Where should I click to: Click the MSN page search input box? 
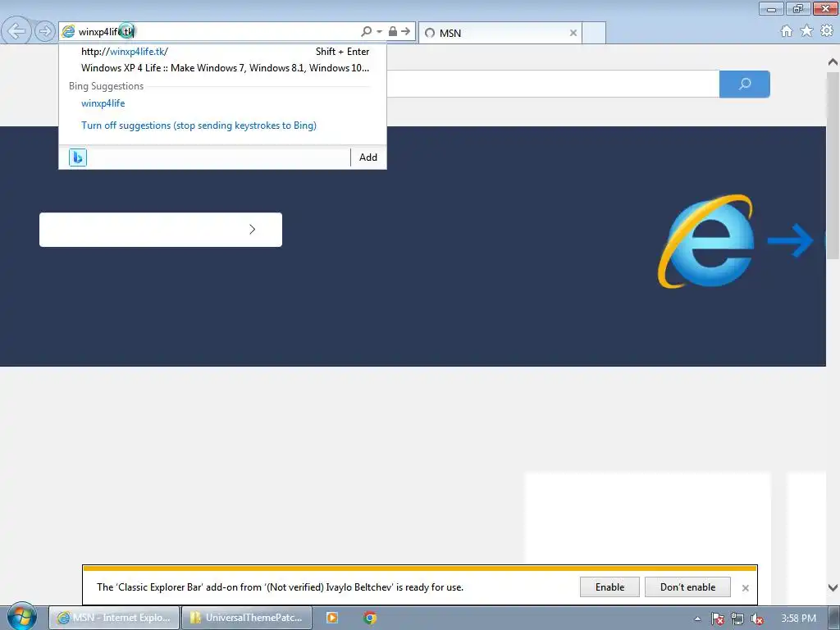pyautogui.click(x=552, y=84)
